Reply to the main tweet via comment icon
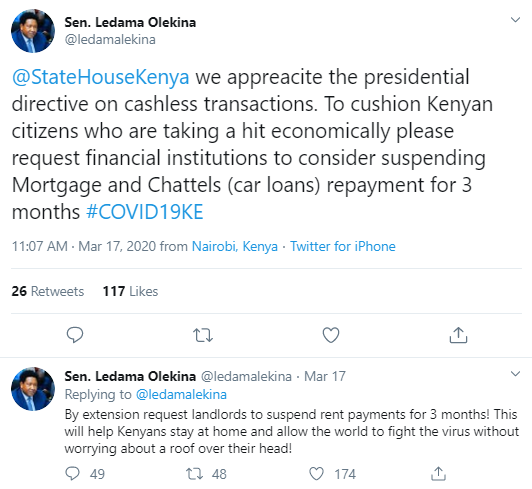This screenshot has width=532, height=489. (x=75, y=335)
